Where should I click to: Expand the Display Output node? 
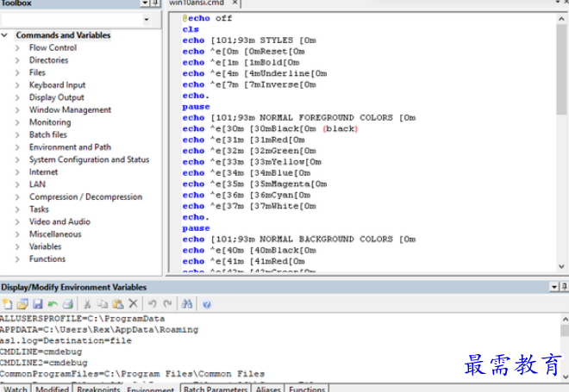[17, 97]
